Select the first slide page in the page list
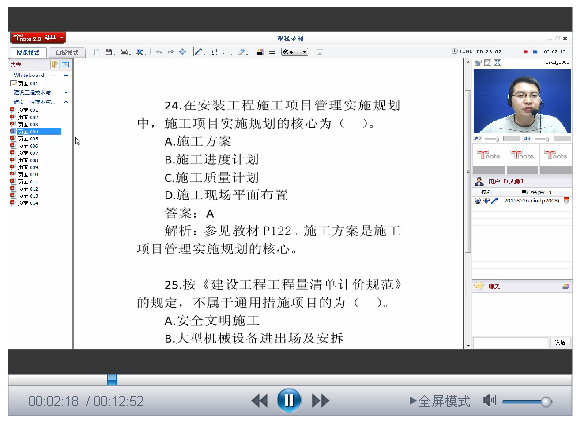This screenshot has height=423, width=579. (x=24, y=110)
